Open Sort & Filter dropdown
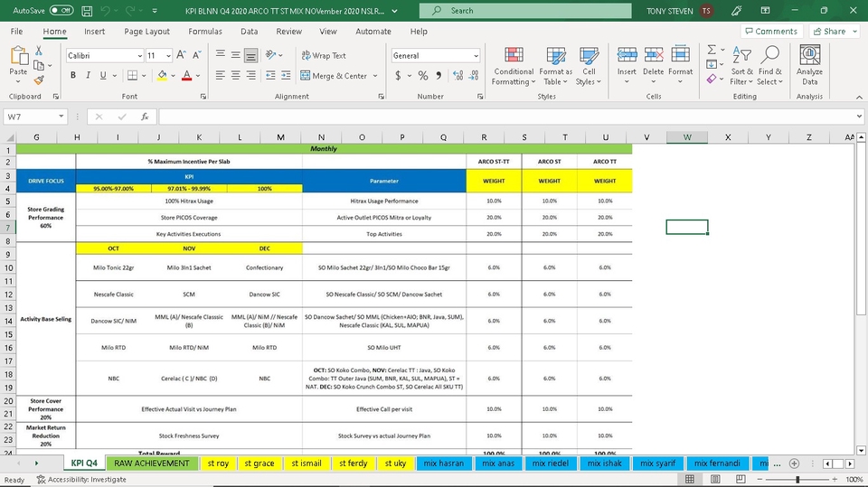Screen dimensions: 868x487 pyautogui.click(x=741, y=66)
